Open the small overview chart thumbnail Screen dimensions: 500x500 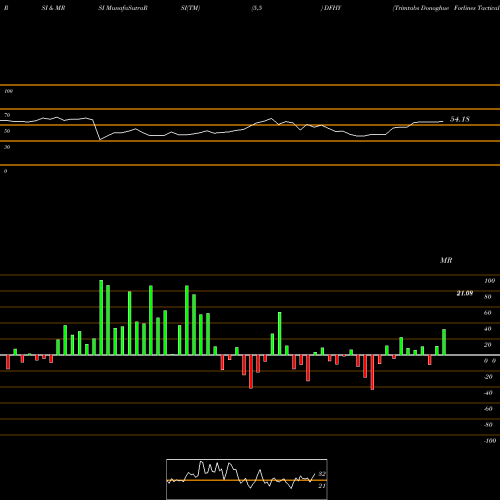click(x=247, y=479)
